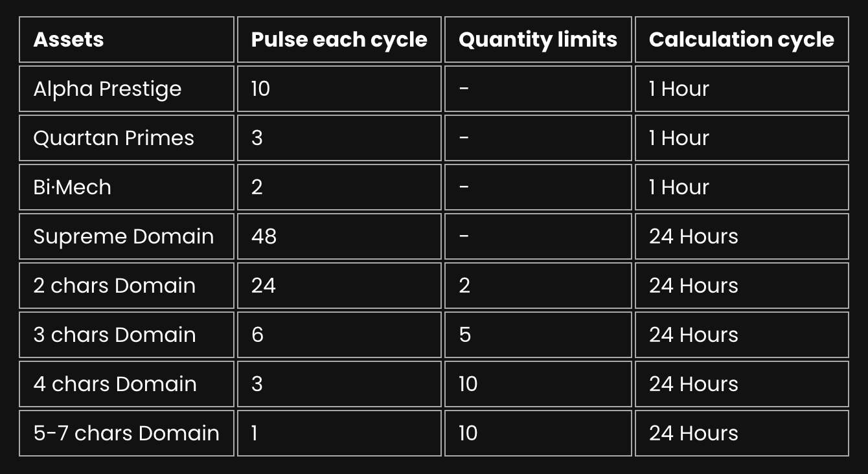Image resolution: width=868 pixels, height=474 pixels.
Task: Select the Bi·Mech asset cell
Action: coord(126,187)
